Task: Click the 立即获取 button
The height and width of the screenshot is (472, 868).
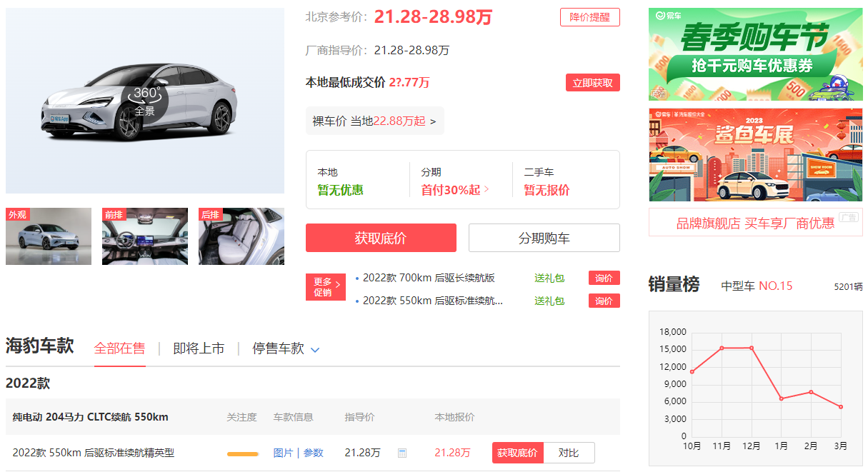Action: coord(592,83)
